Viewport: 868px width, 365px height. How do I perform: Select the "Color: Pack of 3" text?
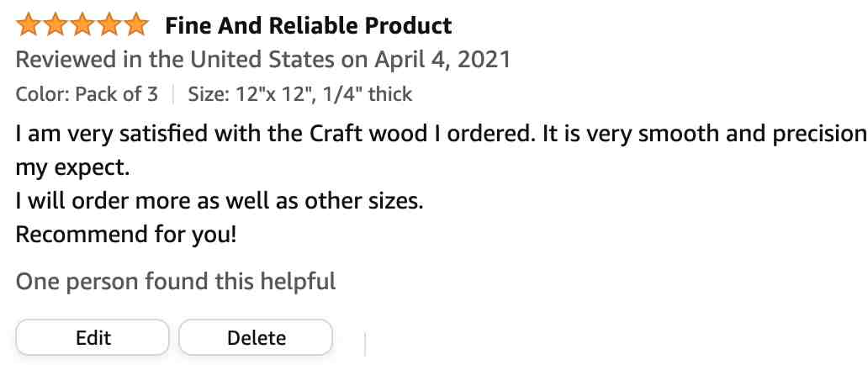pos(87,94)
